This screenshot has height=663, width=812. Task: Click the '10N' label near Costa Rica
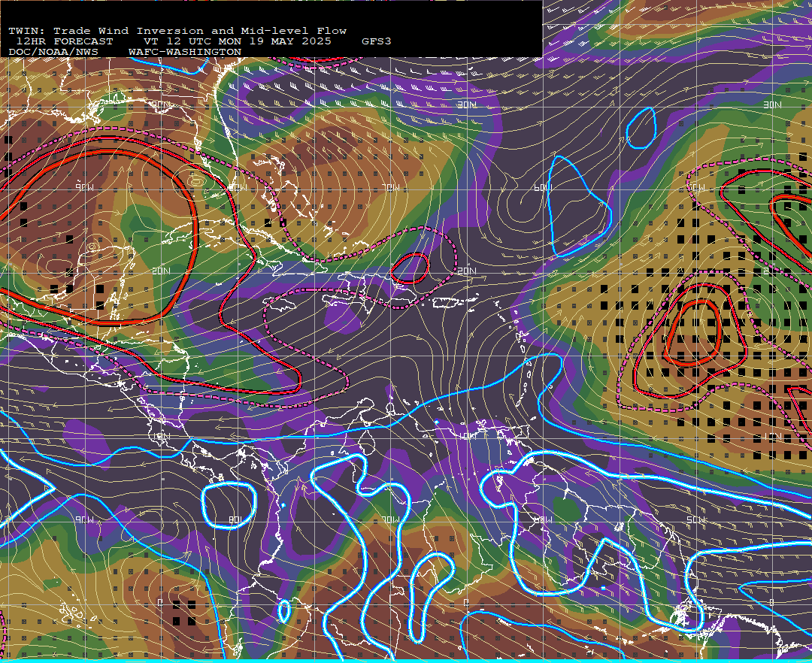coord(162,436)
